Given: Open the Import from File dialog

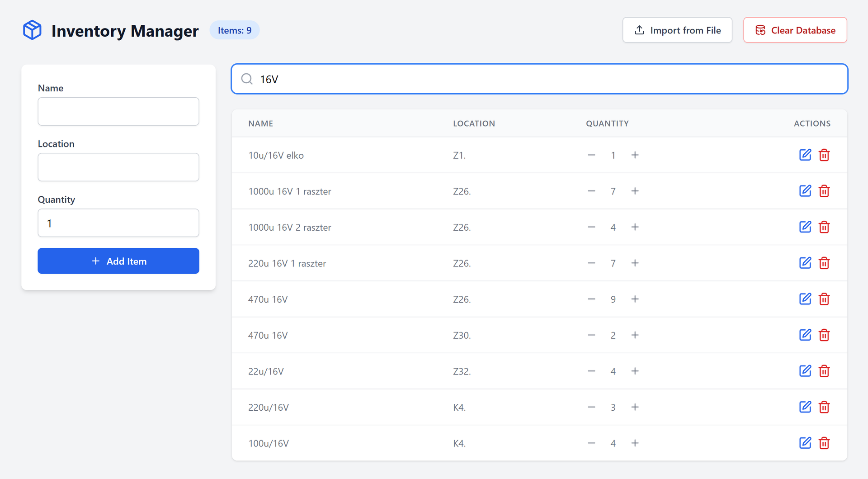Looking at the screenshot, I should tap(677, 30).
